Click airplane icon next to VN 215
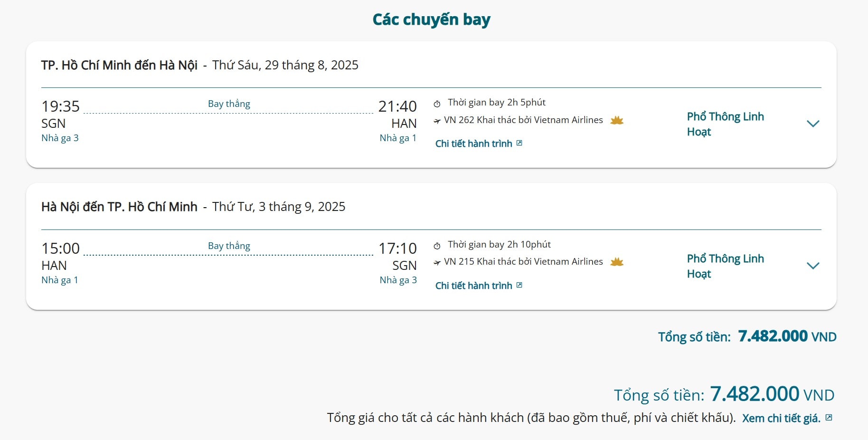The width and height of the screenshot is (868, 440). click(437, 262)
